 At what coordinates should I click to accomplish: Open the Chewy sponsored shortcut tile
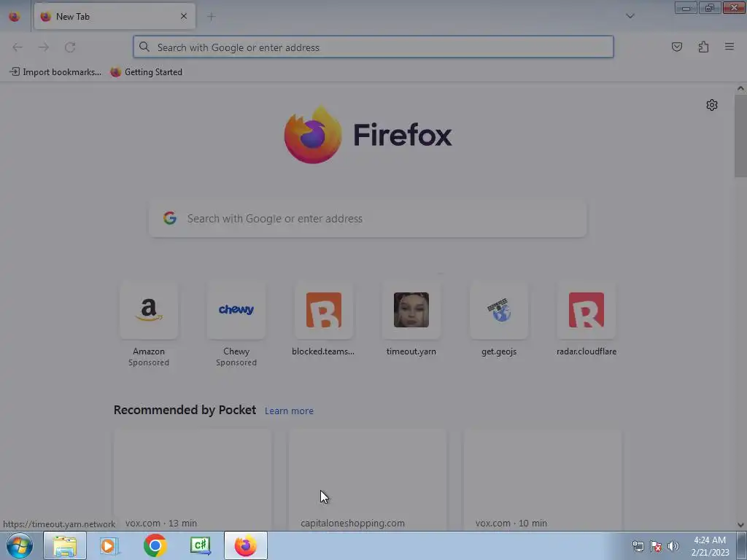[236, 311]
